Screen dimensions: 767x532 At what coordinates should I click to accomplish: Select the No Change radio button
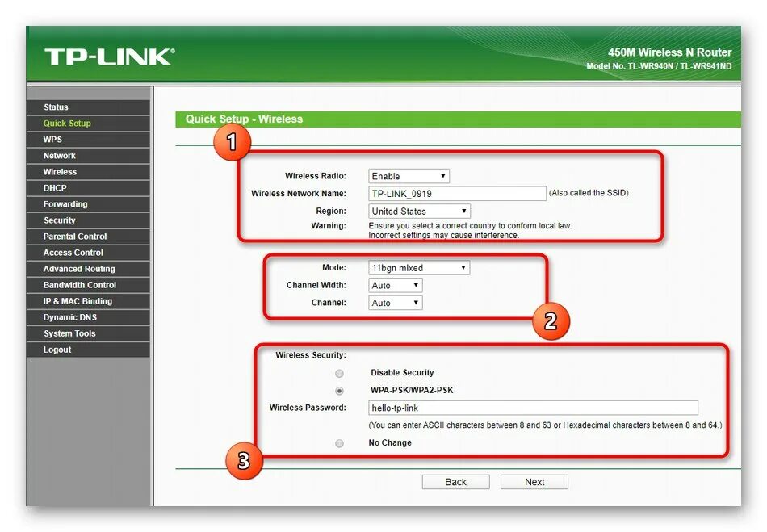coord(339,443)
